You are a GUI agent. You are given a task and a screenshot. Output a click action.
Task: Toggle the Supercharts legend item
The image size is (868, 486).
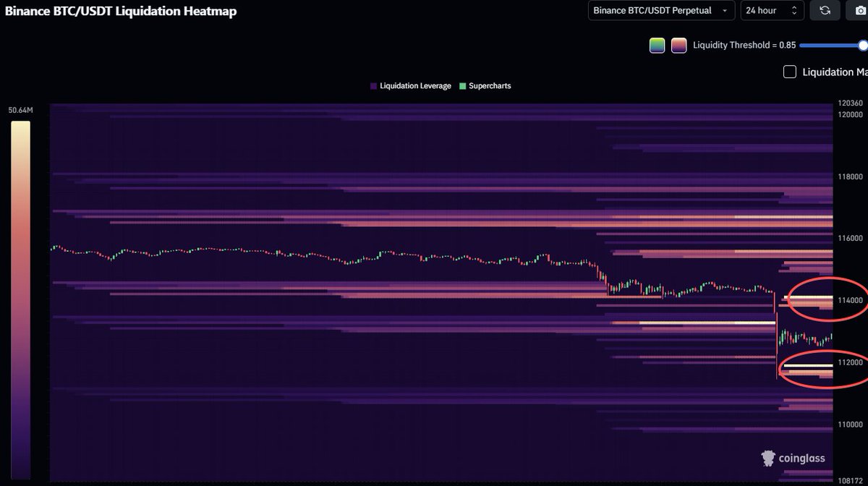point(485,86)
